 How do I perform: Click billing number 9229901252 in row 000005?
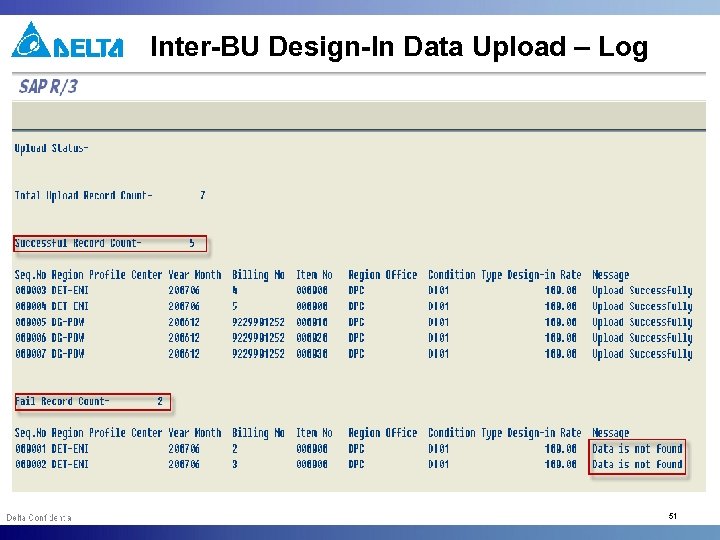click(x=258, y=322)
